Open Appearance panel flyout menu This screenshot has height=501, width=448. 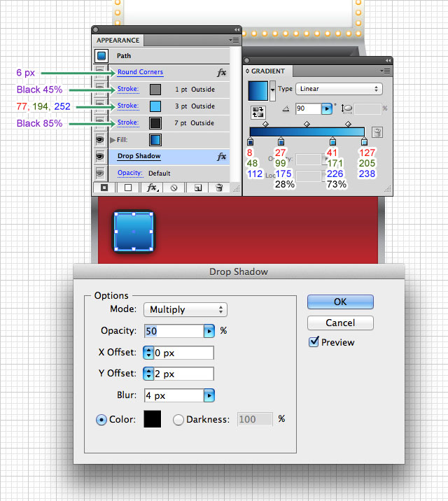(x=234, y=41)
